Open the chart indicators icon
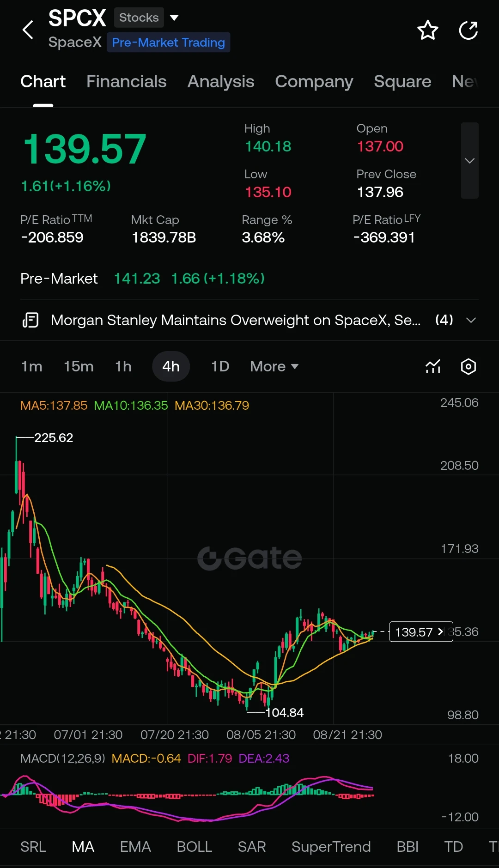Screen dimensions: 499x868 click(x=433, y=366)
